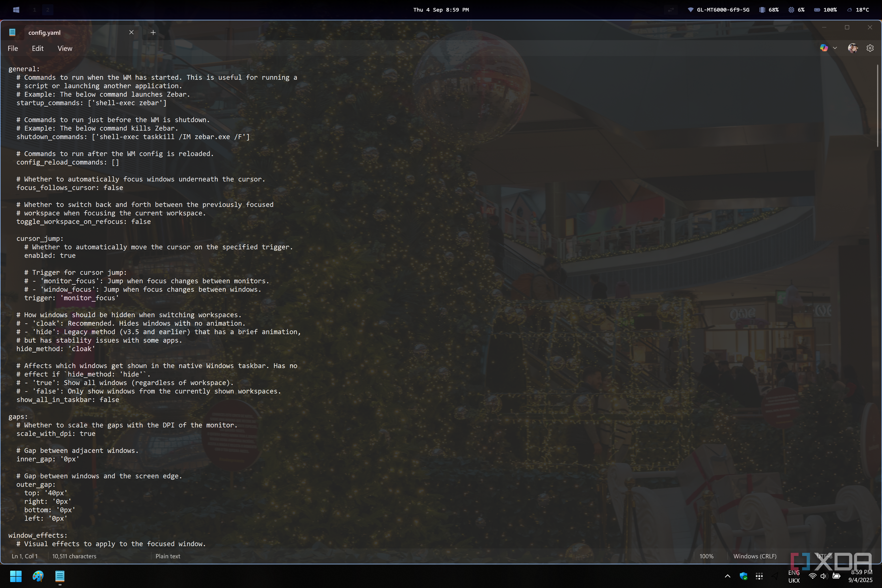Screen dimensions: 882x588
Task: Open the colorful Copilot taskbar icon
Action: click(38, 576)
